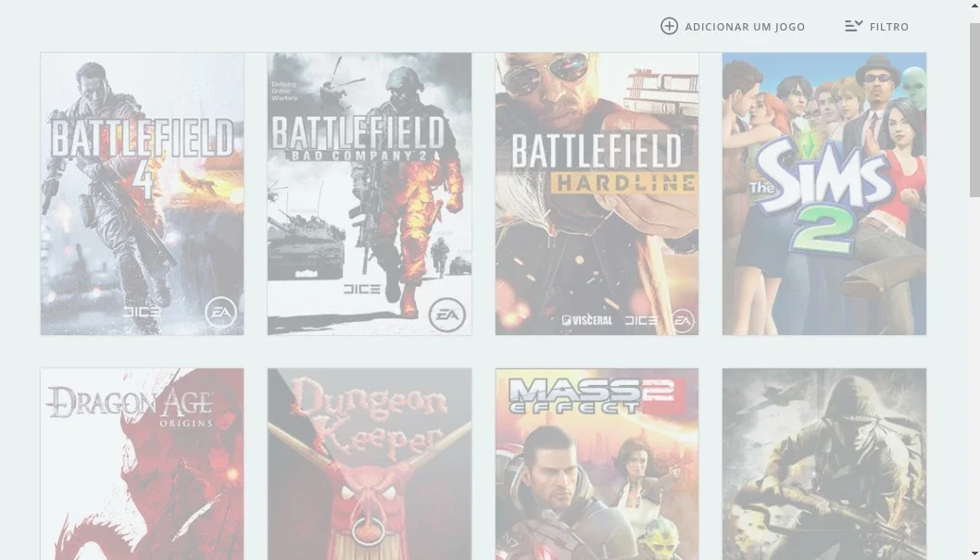Click the scrollbar down arrow
The image size is (980, 560).
click(x=974, y=554)
